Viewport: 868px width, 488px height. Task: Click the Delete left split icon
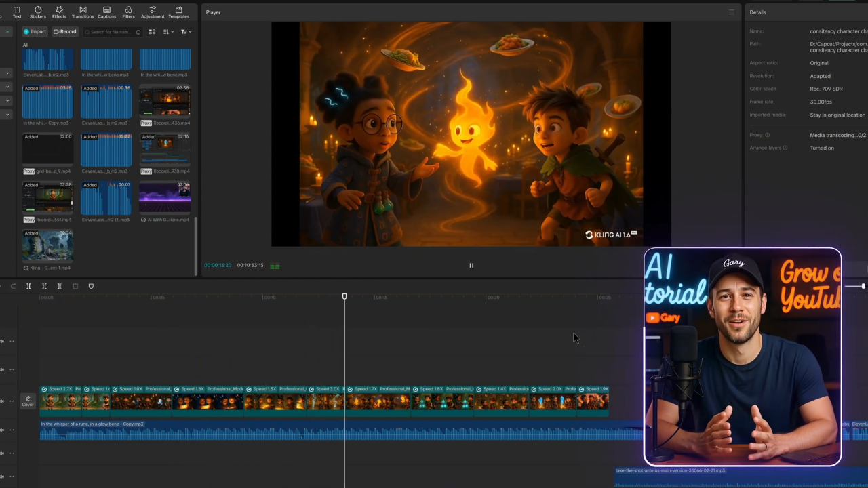coord(44,287)
